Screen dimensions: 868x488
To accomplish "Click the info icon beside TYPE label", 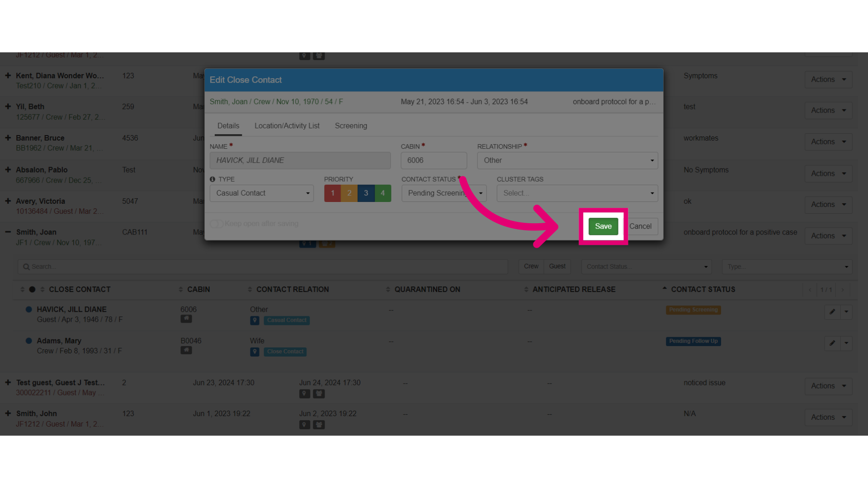I will (x=212, y=179).
